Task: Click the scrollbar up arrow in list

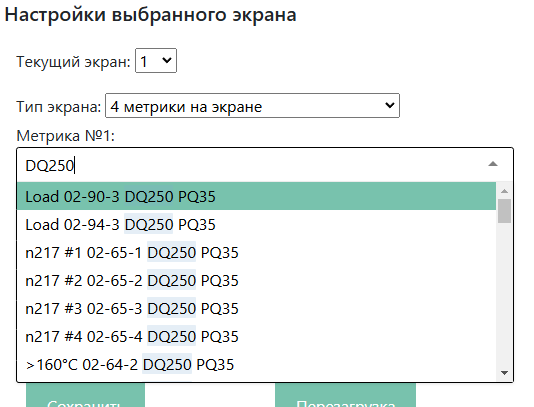Action: tap(504, 191)
